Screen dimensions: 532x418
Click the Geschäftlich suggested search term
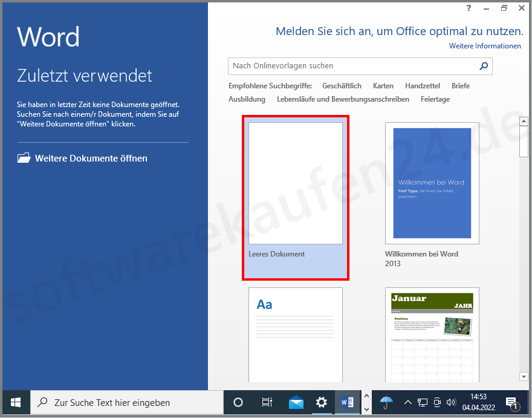coord(342,86)
